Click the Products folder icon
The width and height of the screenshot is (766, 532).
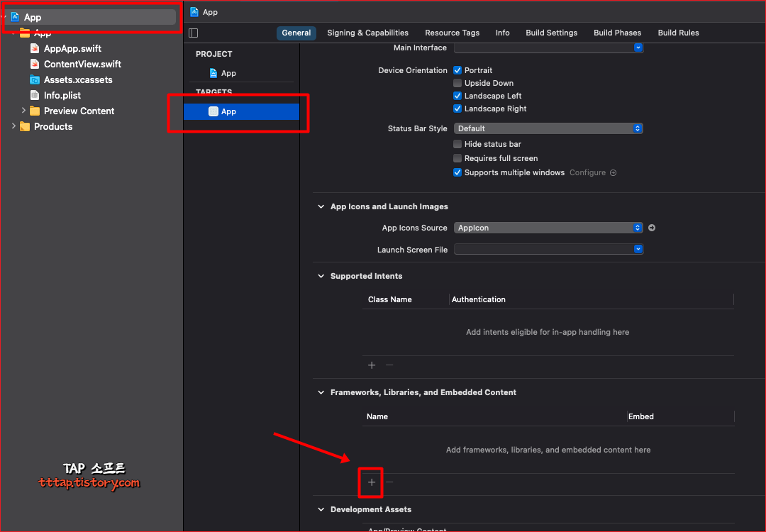[25, 126]
